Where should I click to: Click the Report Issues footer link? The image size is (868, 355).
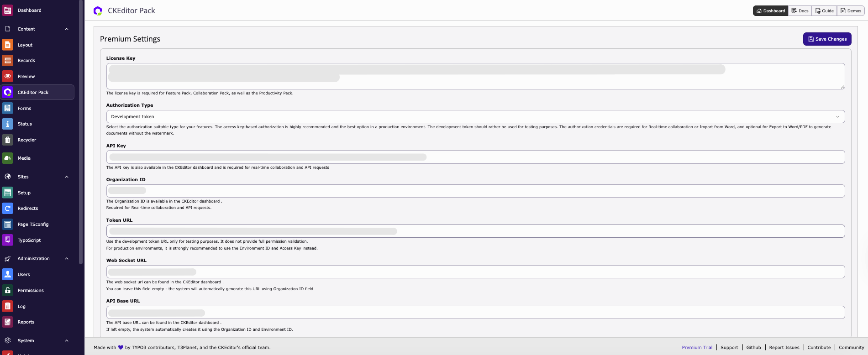tap(784, 347)
